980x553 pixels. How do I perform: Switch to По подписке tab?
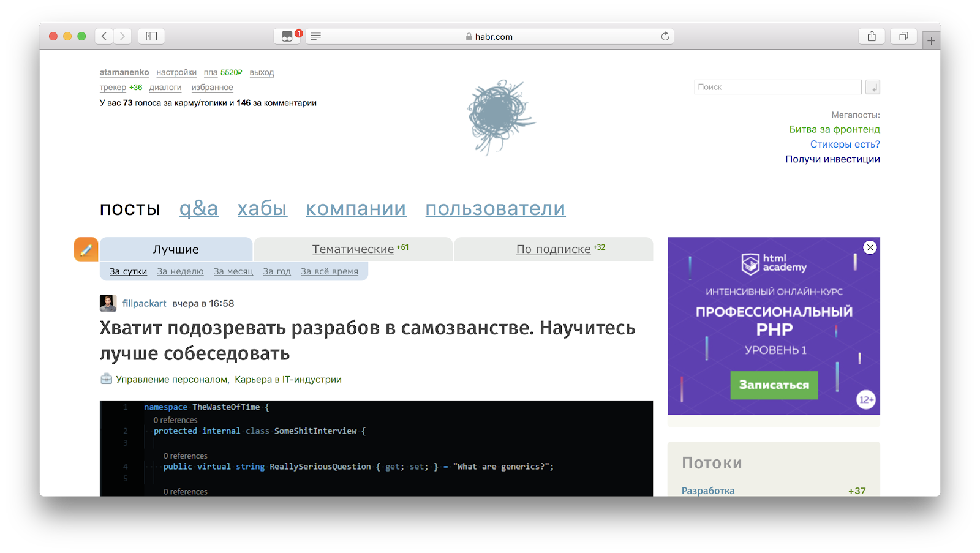point(554,249)
